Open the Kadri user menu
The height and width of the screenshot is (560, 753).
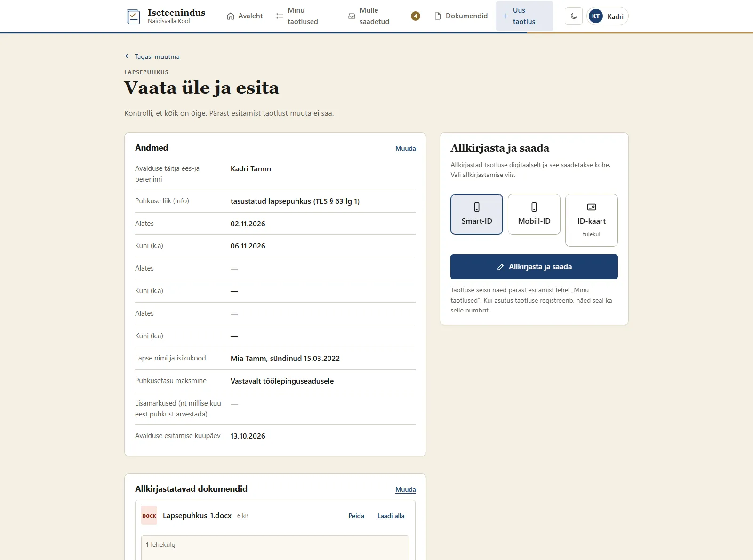pyautogui.click(x=608, y=16)
